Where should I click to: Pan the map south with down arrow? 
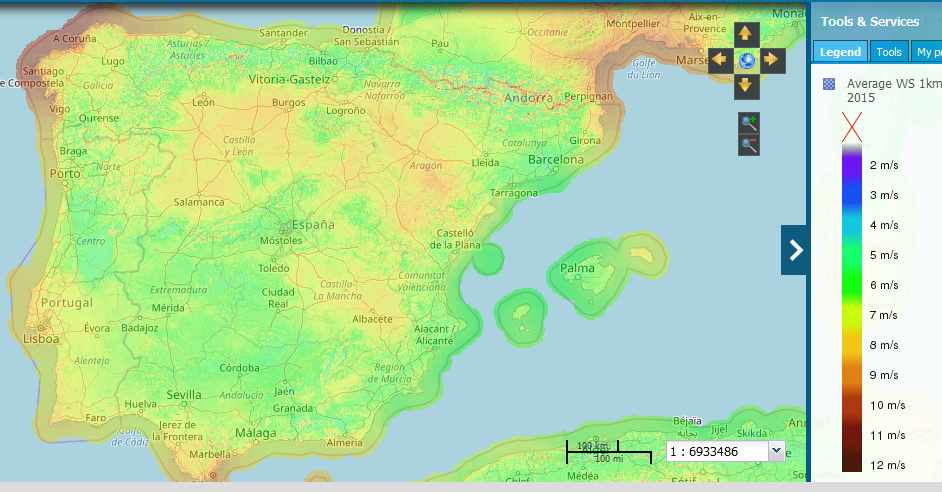pyautogui.click(x=744, y=85)
